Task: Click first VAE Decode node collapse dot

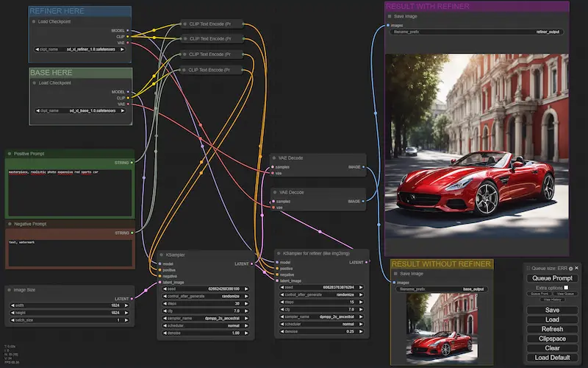Action: pyautogui.click(x=273, y=158)
